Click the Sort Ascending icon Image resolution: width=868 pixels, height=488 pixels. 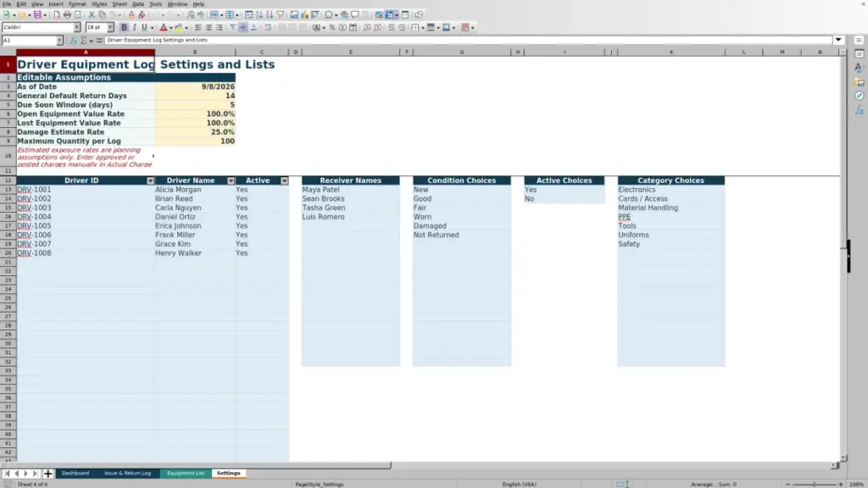click(x=259, y=15)
